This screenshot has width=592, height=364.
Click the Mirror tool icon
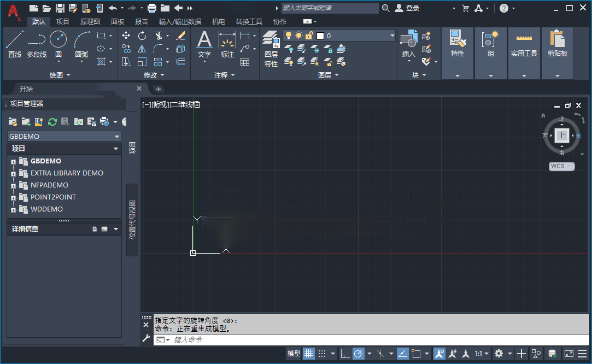pyautogui.click(x=142, y=49)
